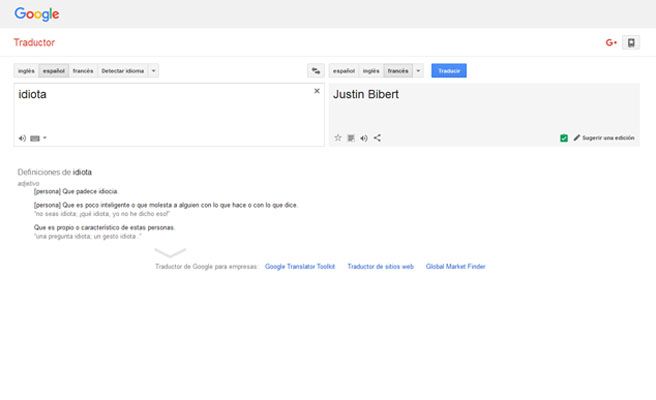Select all translated text icon
Screen dimensions: 656x400
tap(351, 138)
